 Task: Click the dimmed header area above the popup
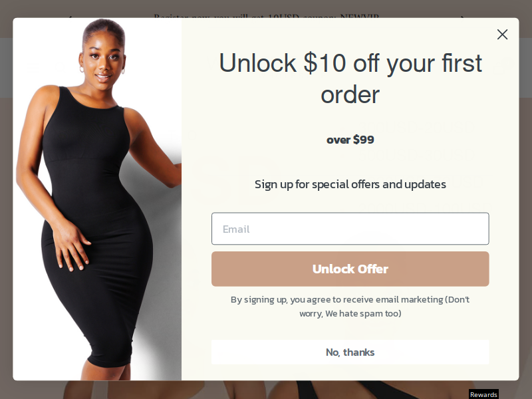pos(266,9)
